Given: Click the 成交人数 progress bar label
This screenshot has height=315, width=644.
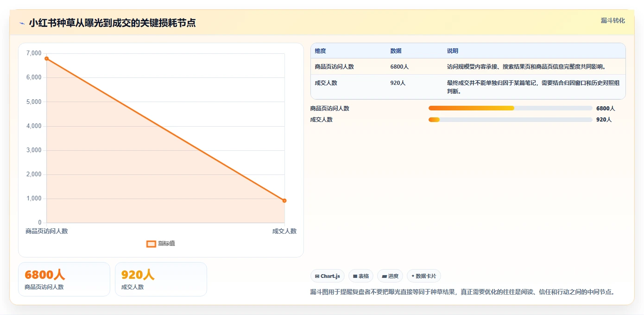Looking at the screenshot, I should pyautogui.click(x=322, y=120).
